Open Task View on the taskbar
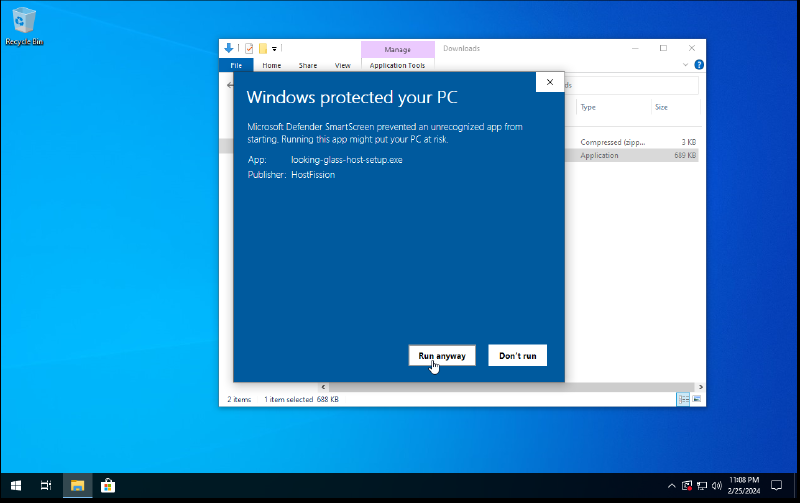Viewport: 800px width, 503px height. [46, 486]
